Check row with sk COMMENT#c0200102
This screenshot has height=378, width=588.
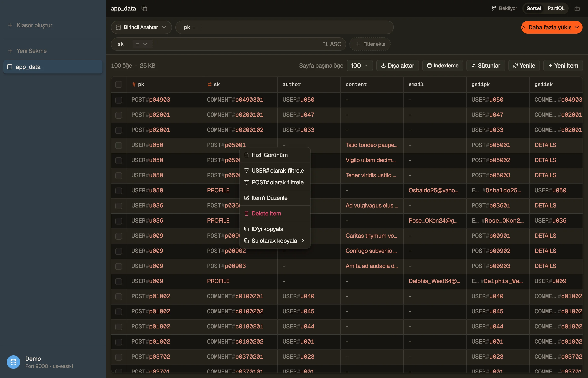tap(118, 130)
